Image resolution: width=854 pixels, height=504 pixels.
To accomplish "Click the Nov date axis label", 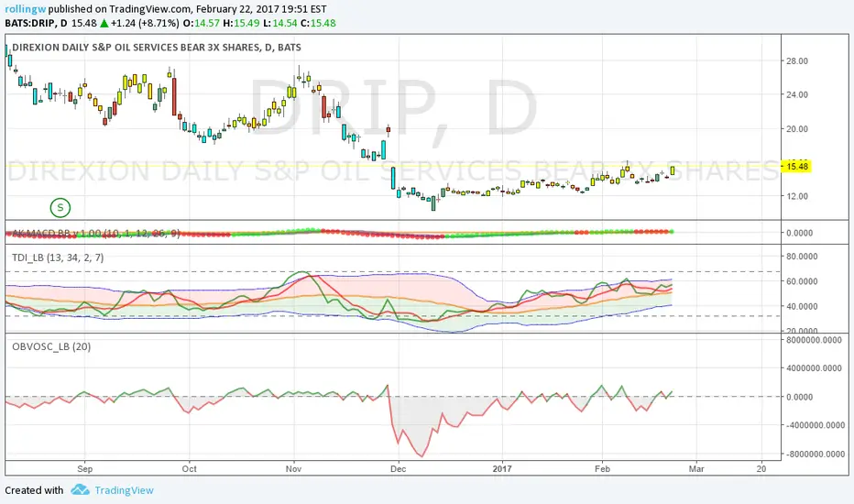I will (x=293, y=468).
